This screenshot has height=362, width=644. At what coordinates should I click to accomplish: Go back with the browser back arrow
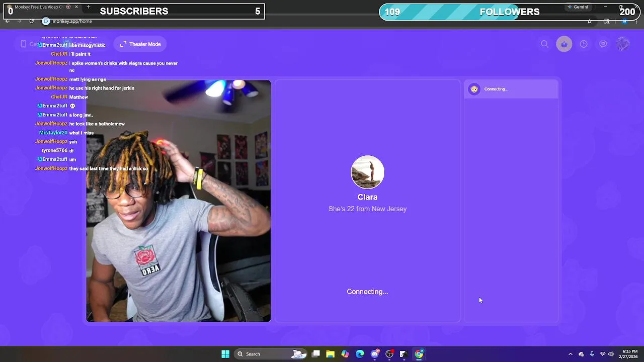click(x=8, y=21)
